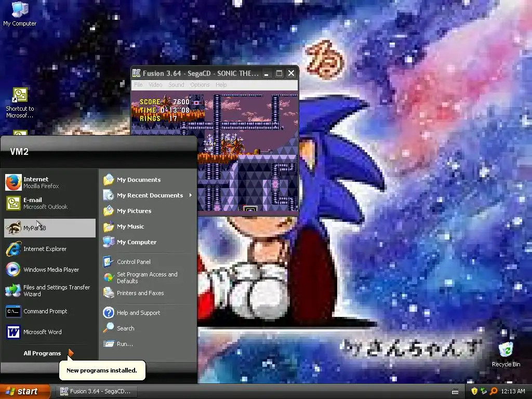Open My Music folder
This screenshot has width=532, height=399.
148,227
